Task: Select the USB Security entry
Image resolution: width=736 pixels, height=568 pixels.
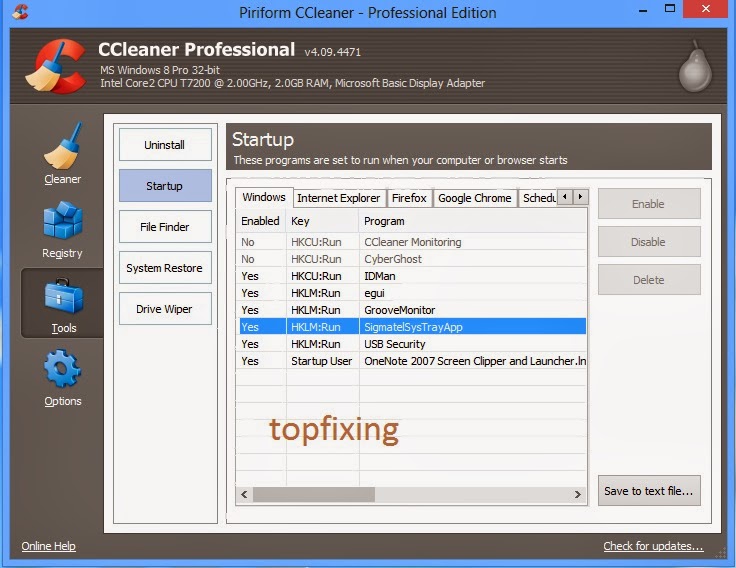Action: pyautogui.click(x=412, y=344)
